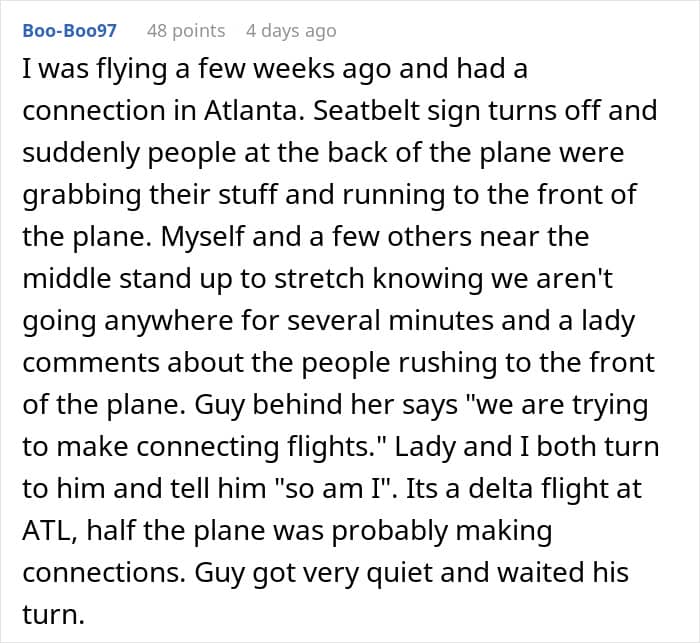Click the word stretch in the comment

319,279
